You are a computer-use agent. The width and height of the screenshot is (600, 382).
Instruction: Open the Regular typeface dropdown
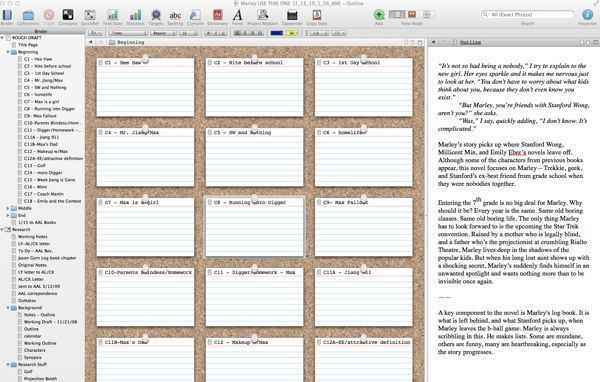click(163, 33)
